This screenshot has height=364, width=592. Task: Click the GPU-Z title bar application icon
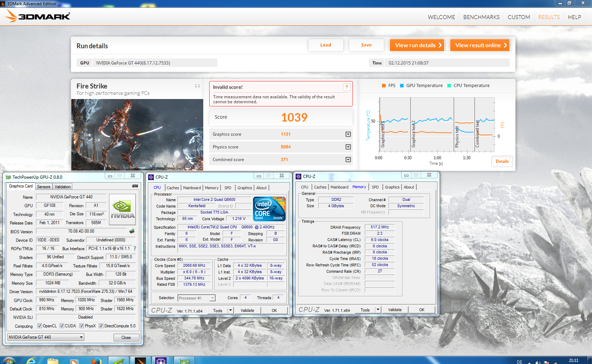tap(8, 177)
